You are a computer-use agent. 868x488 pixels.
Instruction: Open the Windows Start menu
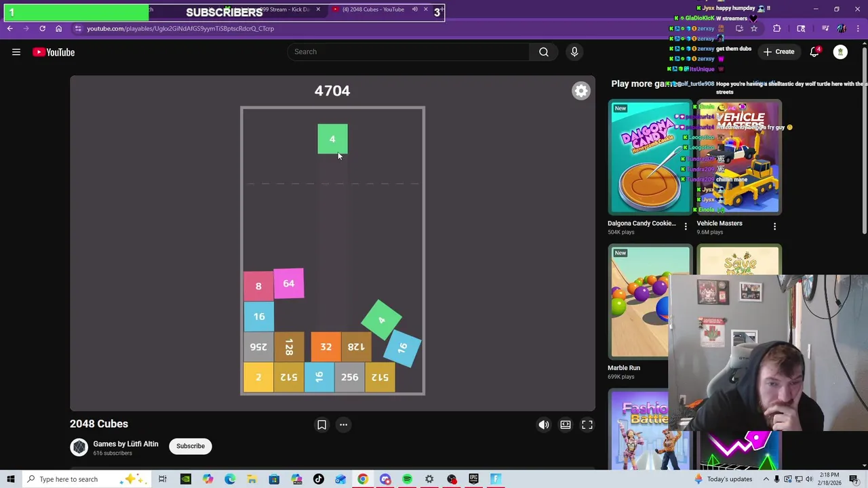point(10,479)
